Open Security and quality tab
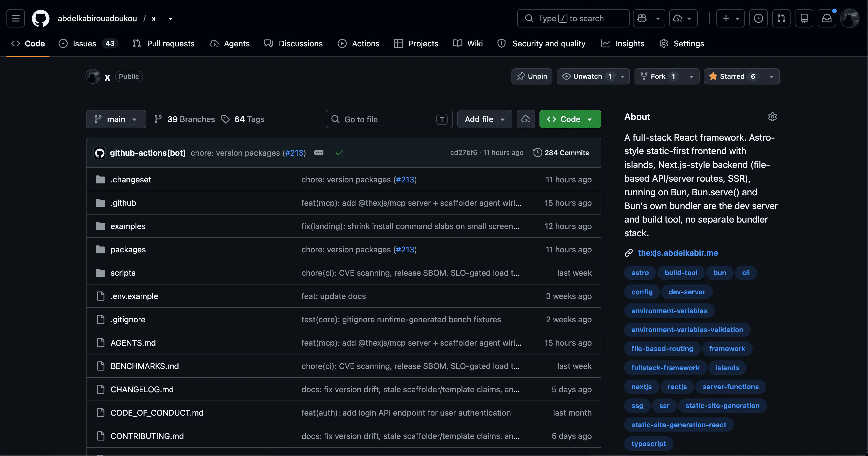Viewport: 868px width, 456px height. [x=542, y=43]
